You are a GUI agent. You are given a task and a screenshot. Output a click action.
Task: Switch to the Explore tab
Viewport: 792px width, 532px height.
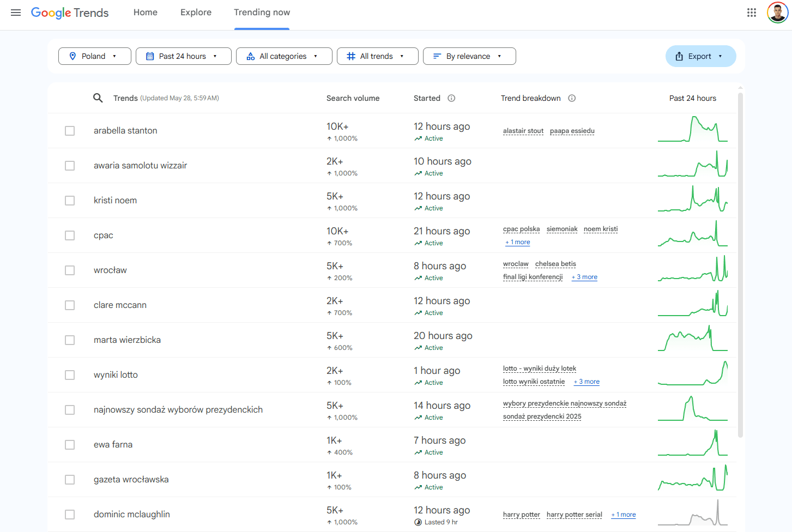196,13
